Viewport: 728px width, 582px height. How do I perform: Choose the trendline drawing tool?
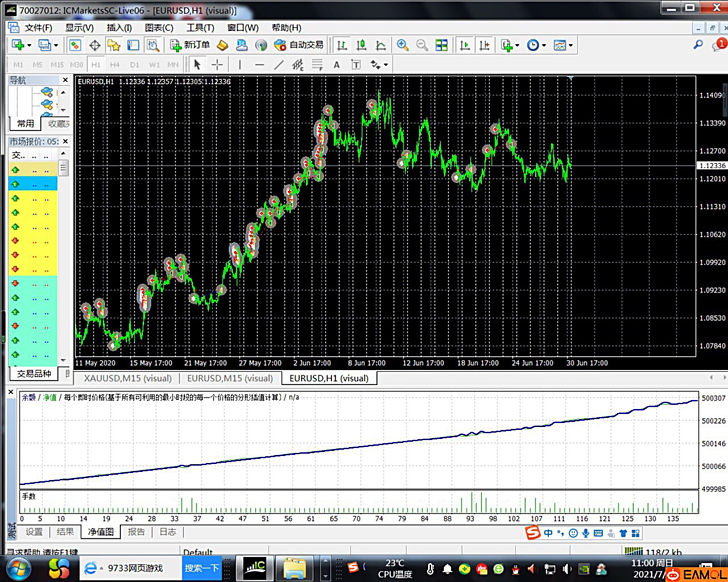click(279, 65)
